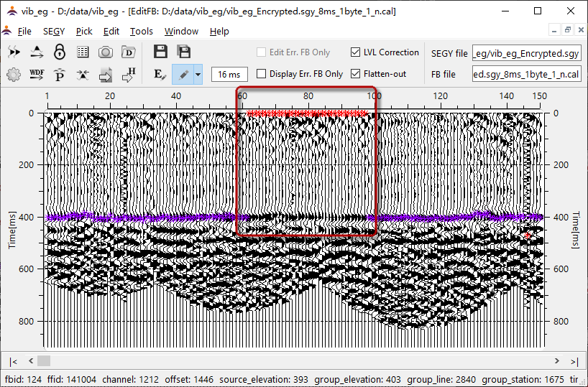
Task: Click the WDF arrow icon
Action: [x=37, y=75]
